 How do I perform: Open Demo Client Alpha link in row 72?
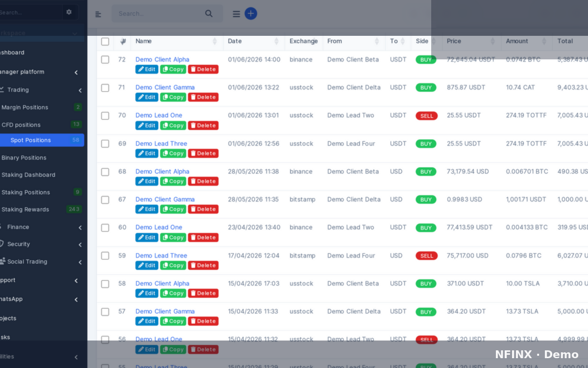click(x=162, y=59)
